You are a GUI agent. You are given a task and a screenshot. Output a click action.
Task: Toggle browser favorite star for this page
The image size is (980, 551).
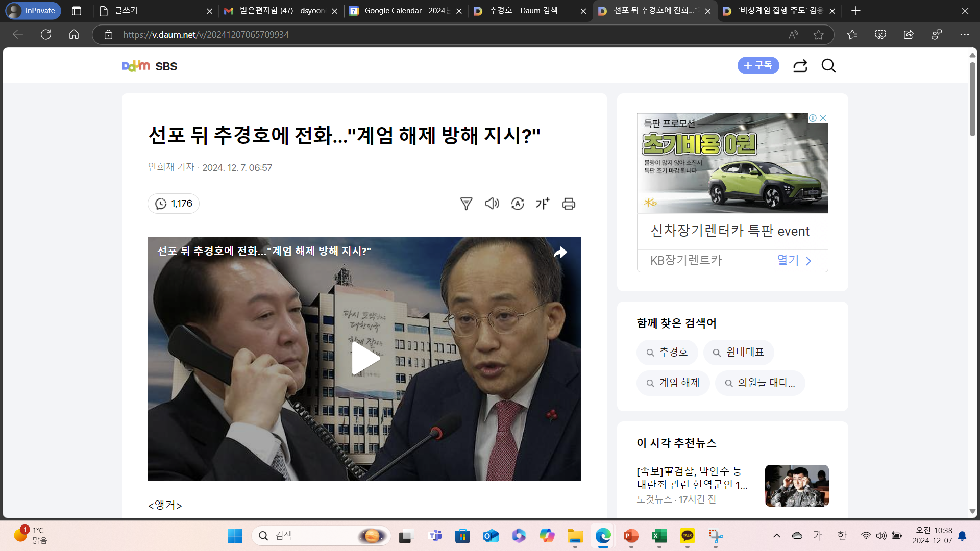coord(819,35)
